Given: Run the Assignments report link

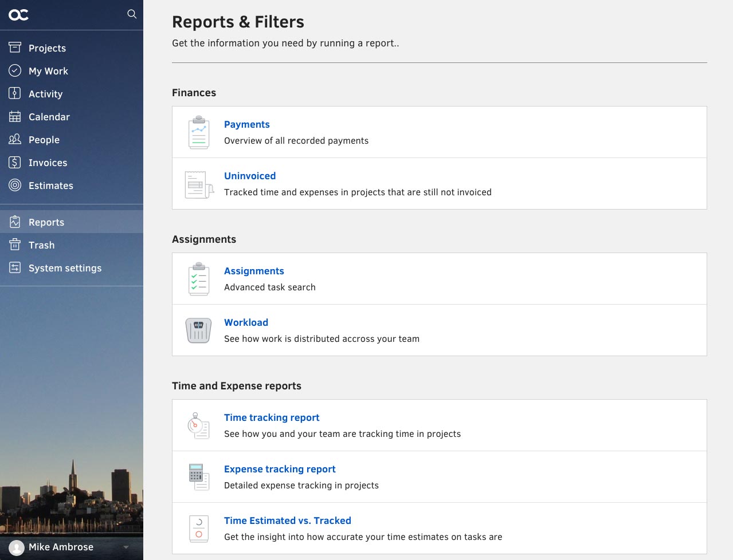Looking at the screenshot, I should tap(254, 271).
